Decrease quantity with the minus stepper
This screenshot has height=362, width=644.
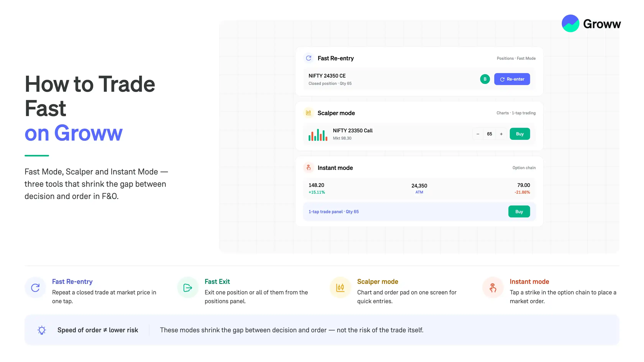click(478, 134)
